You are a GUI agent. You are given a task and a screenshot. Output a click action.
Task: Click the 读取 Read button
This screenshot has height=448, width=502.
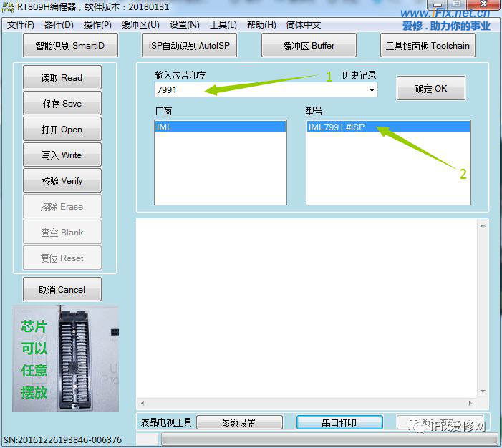[x=62, y=77]
